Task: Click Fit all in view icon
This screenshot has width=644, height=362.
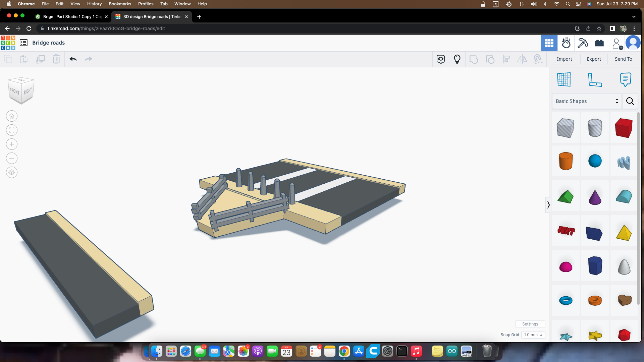Action: (12, 130)
